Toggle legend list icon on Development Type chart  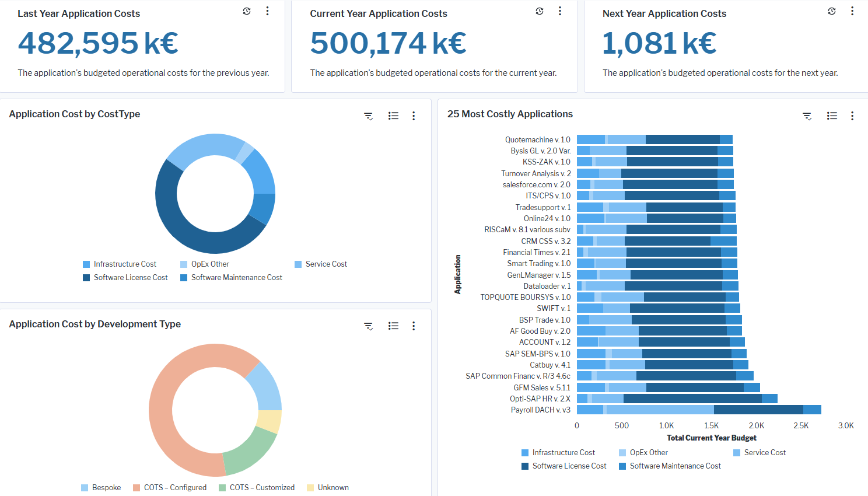click(394, 326)
